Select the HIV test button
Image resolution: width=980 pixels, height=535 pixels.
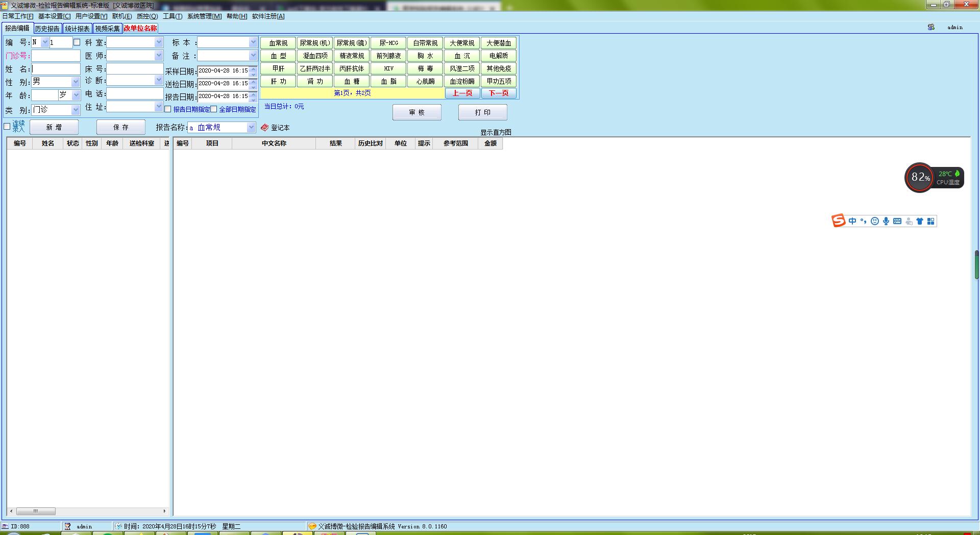point(388,68)
